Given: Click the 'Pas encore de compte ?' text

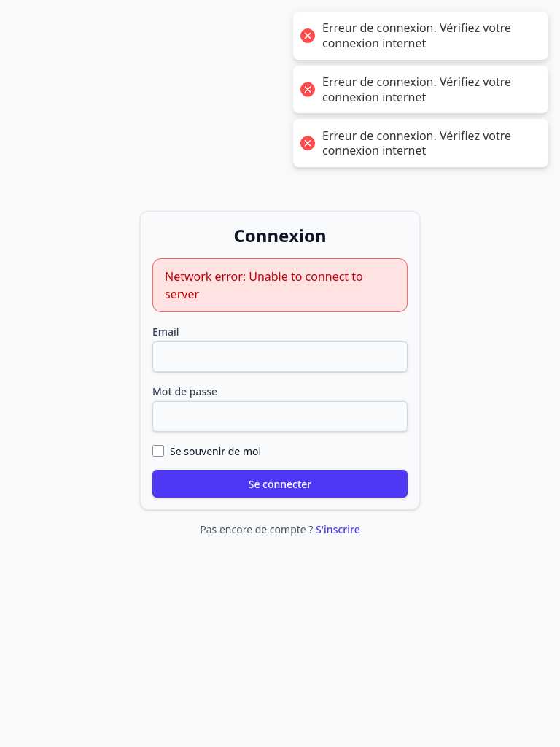Looking at the screenshot, I should pos(257,530).
